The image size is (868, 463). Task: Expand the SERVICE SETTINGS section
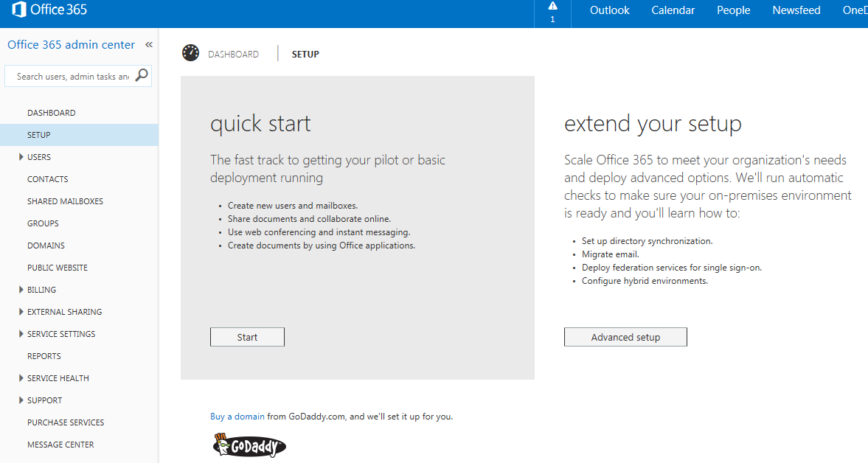[21, 334]
